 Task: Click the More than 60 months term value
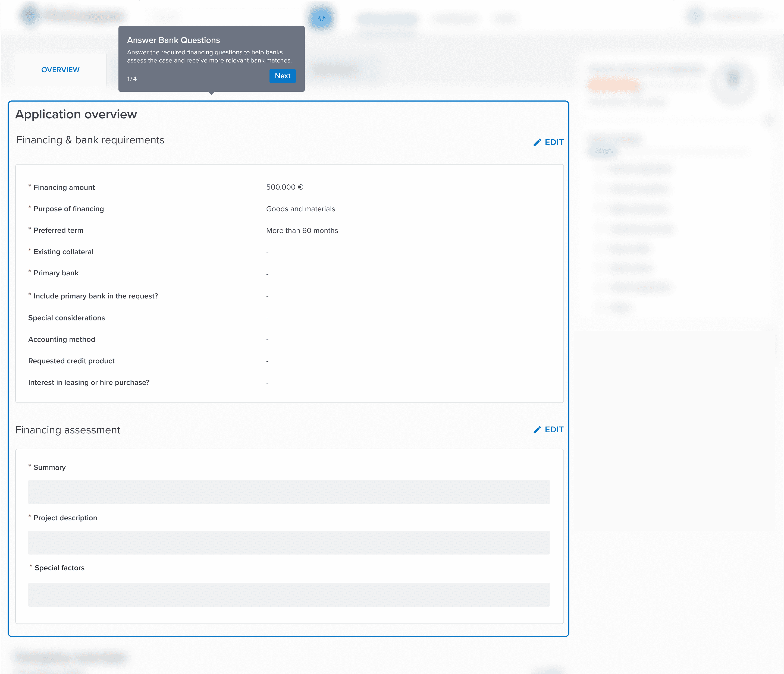coord(302,230)
